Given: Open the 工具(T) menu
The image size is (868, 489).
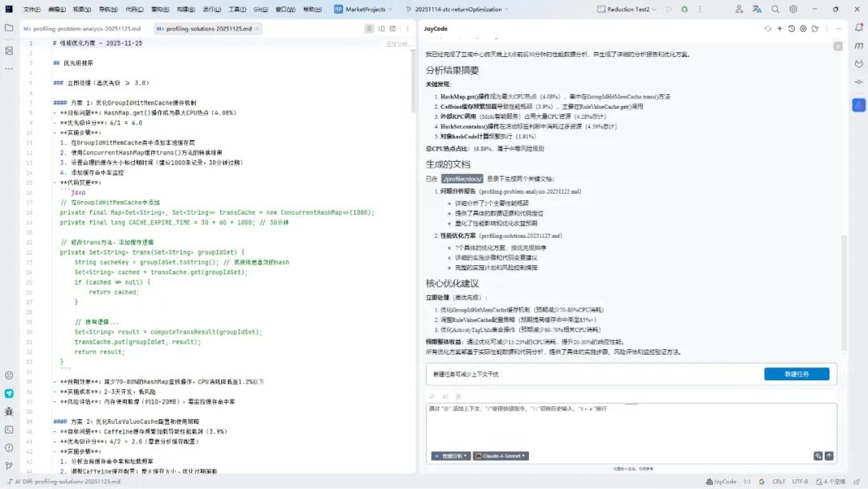Looking at the screenshot, I should point(237,10).
